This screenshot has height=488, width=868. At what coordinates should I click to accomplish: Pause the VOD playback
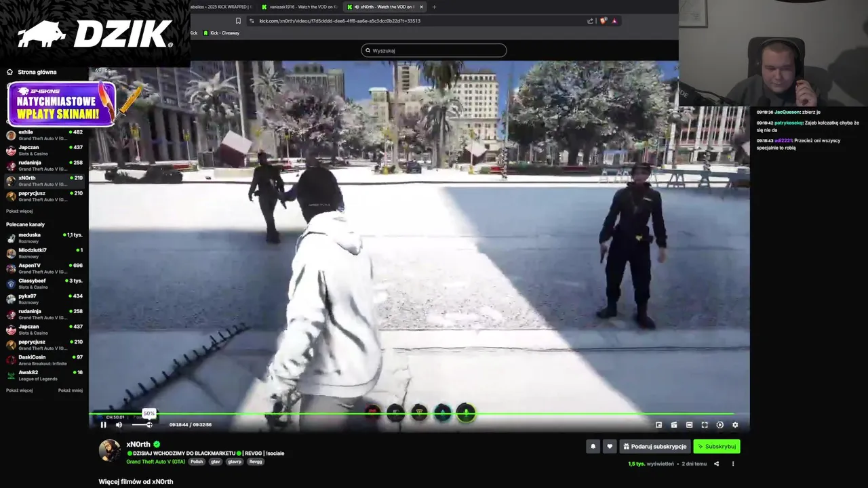(103, 425)
